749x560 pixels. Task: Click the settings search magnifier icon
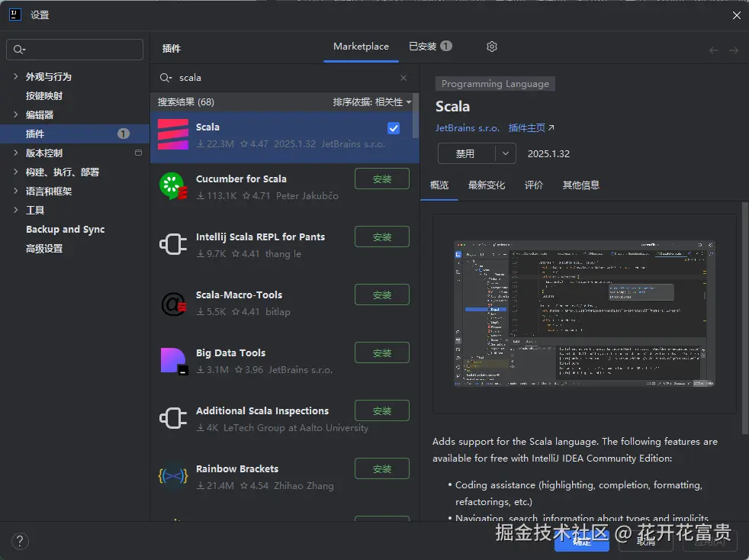(19, 50)
